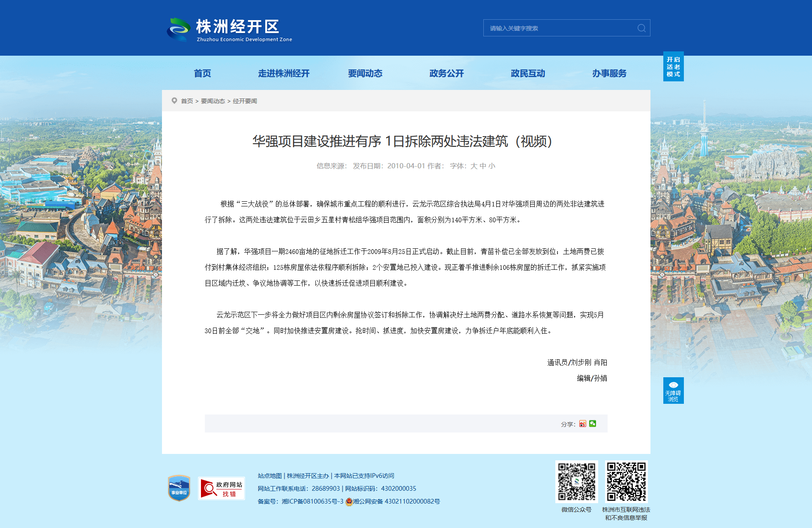Go to 走进株洲经开 menu item
This screenshot has height=528, width=812.
click(284, 74)
